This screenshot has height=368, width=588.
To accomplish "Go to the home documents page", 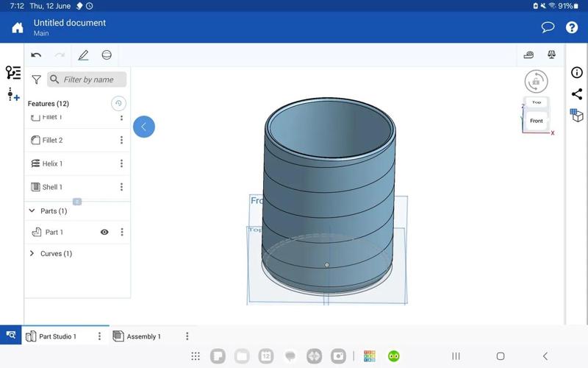I will pos(18,28).
